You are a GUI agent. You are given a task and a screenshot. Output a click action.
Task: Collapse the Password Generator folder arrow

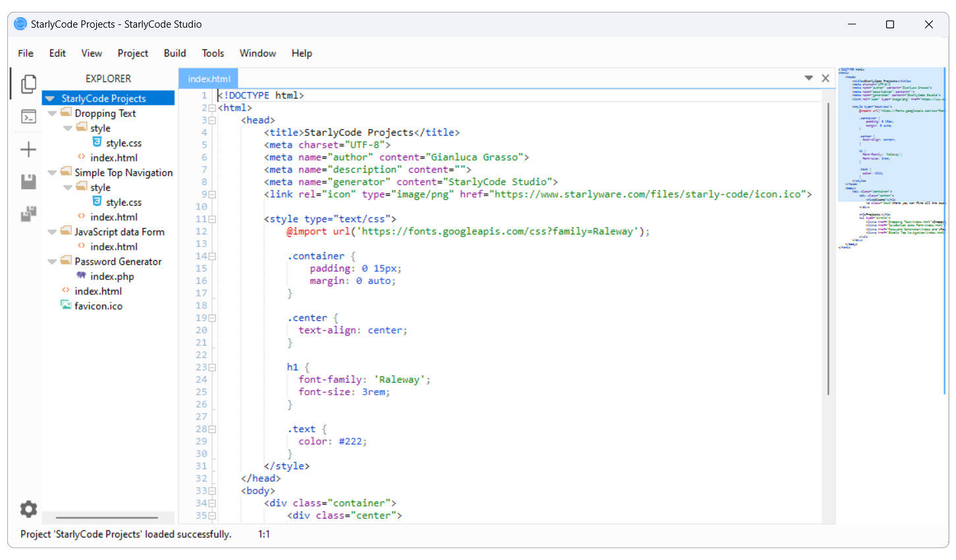coord(52,262)
